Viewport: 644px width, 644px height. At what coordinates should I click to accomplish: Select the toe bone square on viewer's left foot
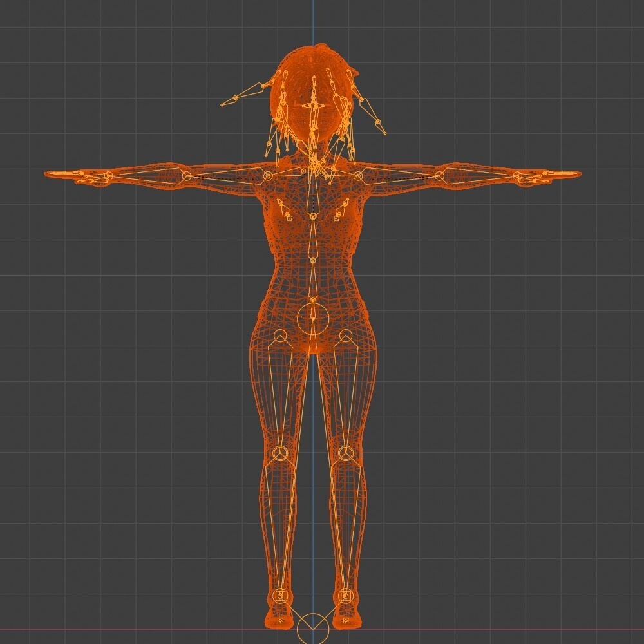(x=280, y=620)
